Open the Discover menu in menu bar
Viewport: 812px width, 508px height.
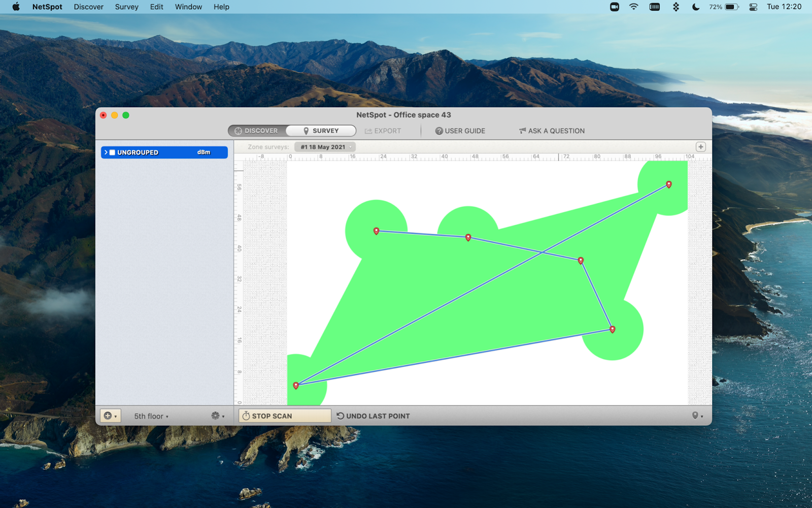click(88, 7)
